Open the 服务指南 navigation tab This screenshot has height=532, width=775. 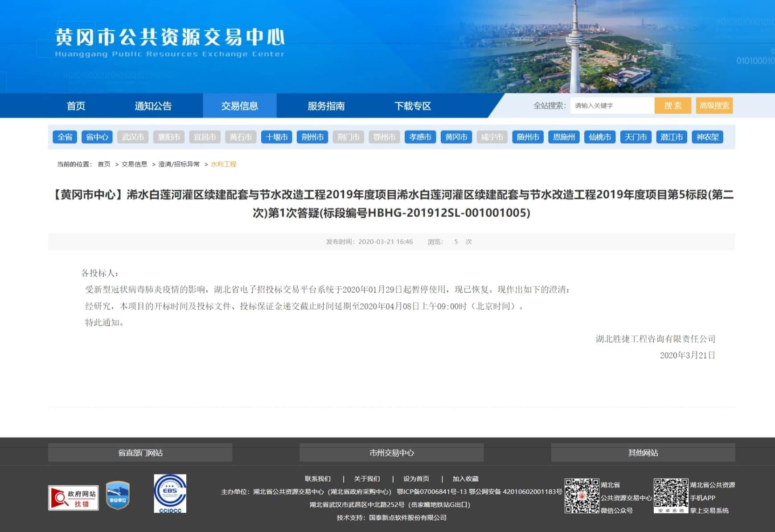pos(326,106)
